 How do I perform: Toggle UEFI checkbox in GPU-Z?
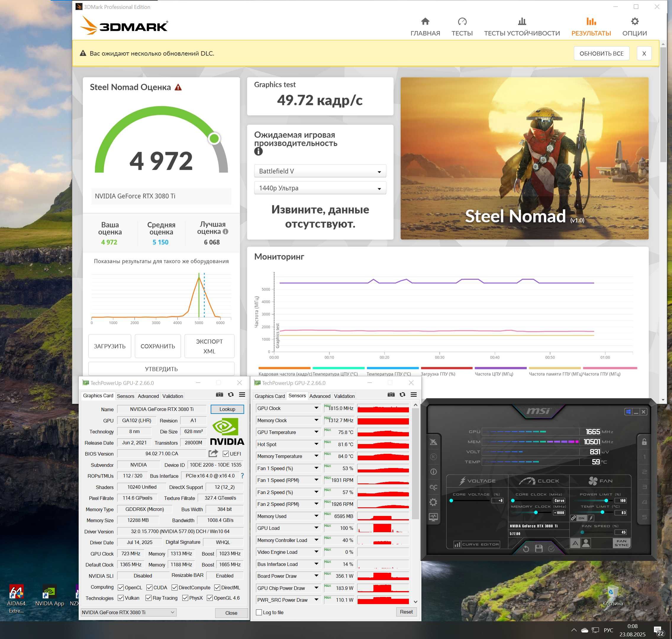coord(225,454)
